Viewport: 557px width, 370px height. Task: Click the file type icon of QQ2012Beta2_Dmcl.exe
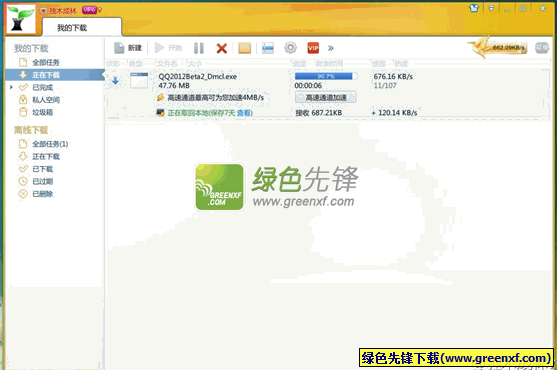click(139, 80)
